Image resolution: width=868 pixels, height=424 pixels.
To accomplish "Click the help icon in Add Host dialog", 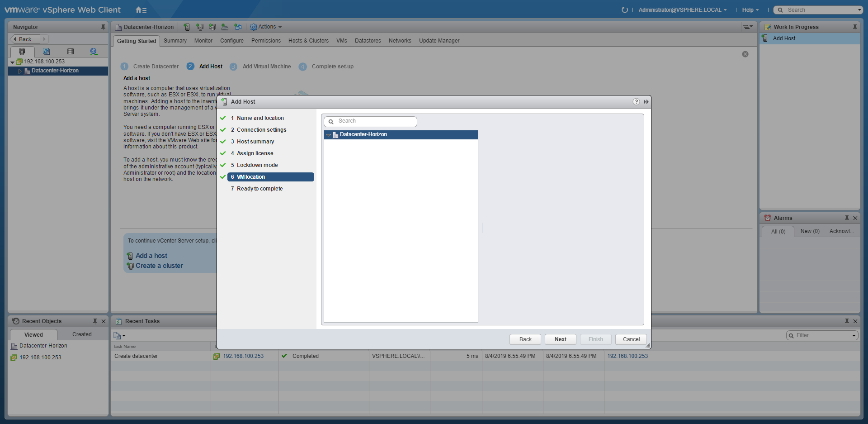I will coord(636,102).
